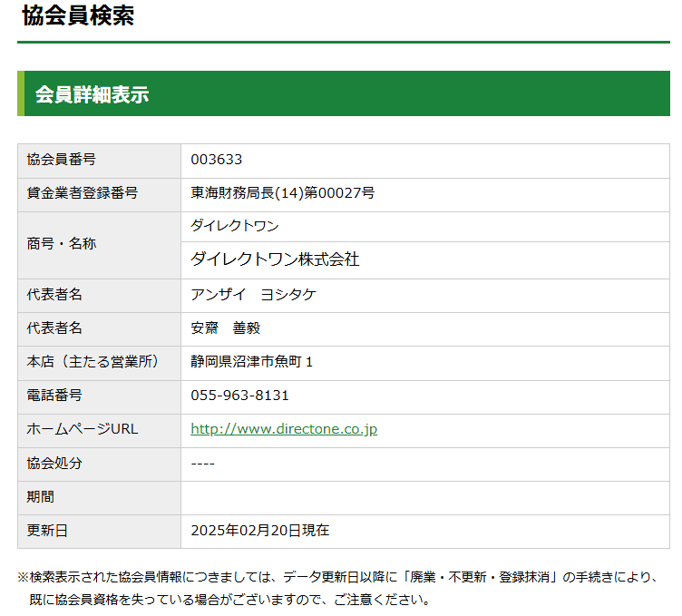
Task: Open the http://www.directone.co.jp homepage link
Action: 283,429
